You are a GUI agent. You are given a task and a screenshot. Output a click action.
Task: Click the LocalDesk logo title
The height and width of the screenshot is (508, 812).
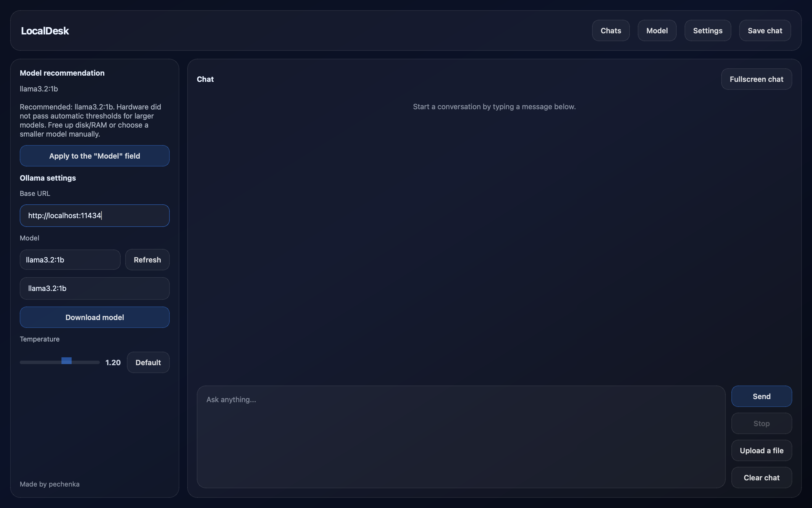(45, 30)
